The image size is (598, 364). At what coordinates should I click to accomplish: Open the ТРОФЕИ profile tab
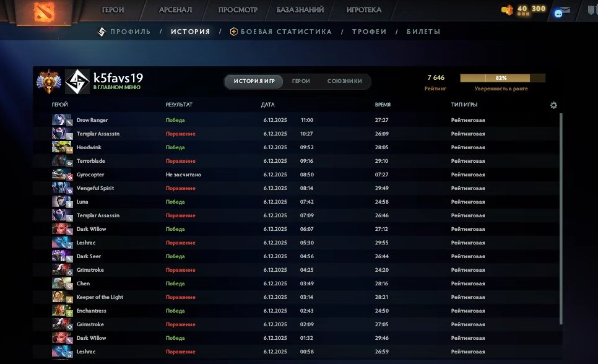[x=369, y=32]
